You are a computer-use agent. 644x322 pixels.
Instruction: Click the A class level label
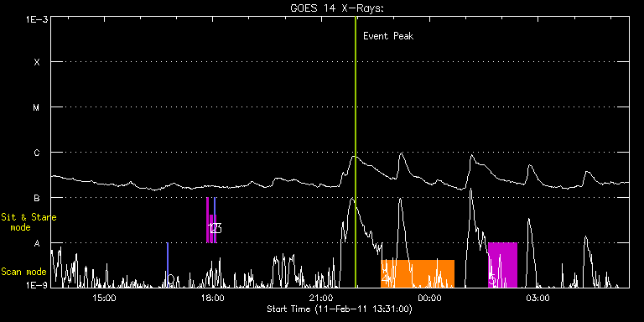tap(37, 243)
